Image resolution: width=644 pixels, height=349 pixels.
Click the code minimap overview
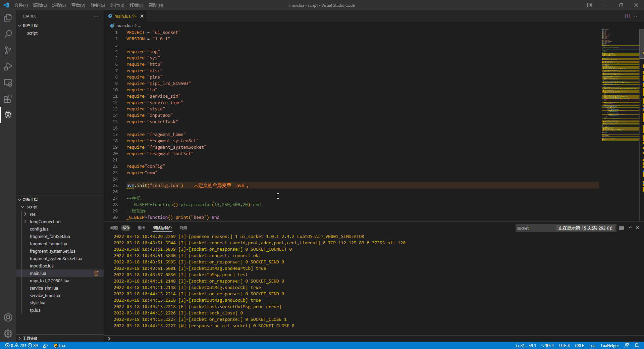(x=620, y=85)
